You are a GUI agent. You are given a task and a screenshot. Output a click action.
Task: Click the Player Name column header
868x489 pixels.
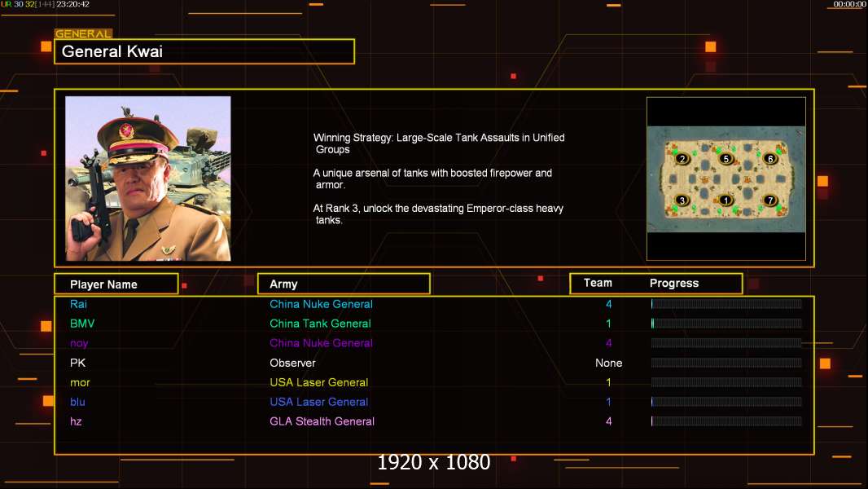pyautogui.click(x=116, y=284)
